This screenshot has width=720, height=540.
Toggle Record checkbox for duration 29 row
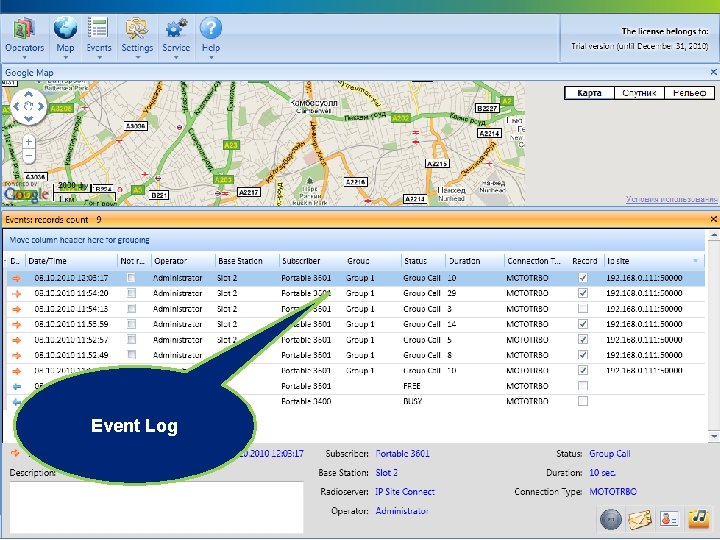(583, 293)
